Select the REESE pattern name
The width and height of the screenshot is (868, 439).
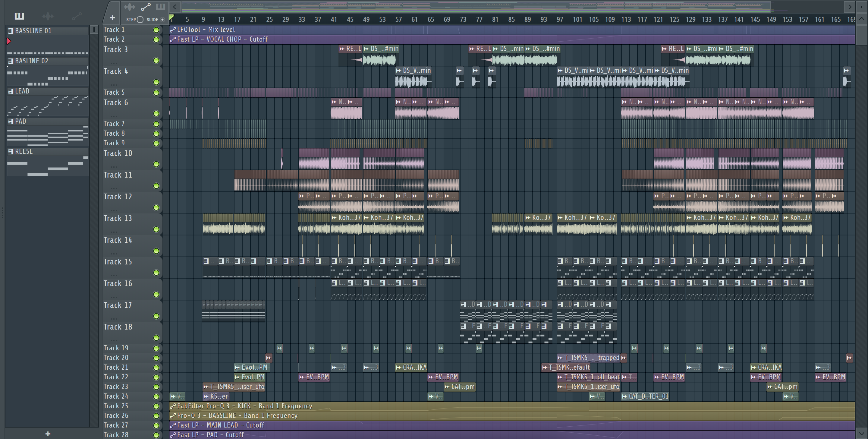pos(24,151)
